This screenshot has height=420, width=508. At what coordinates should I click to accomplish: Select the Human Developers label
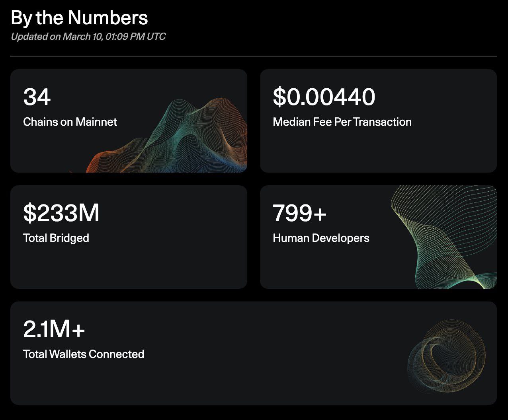pos(321,238)
